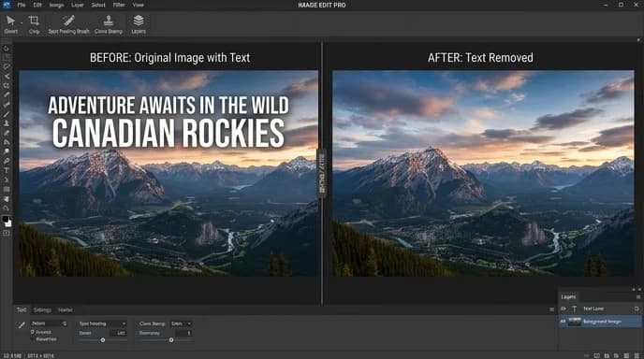Open the Layers panel options menu icon
This screenshot has height=359, width=644.
pyautogui.click(x=637, y=296)
